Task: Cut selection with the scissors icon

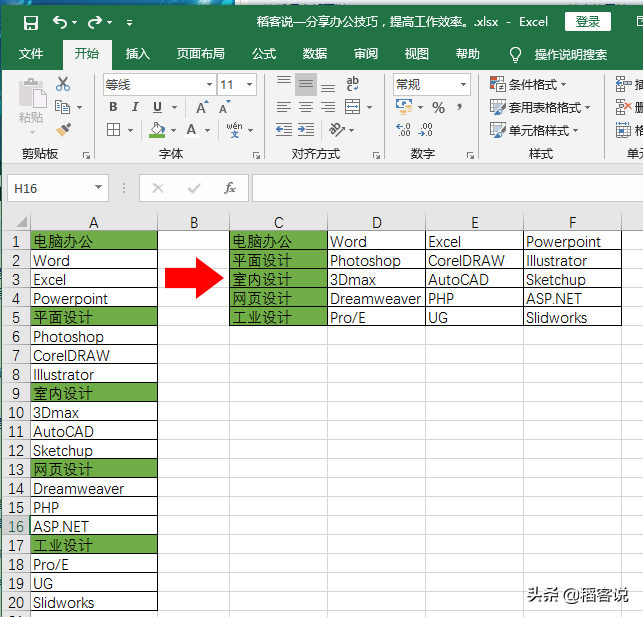Action: (x=63, y=84)
